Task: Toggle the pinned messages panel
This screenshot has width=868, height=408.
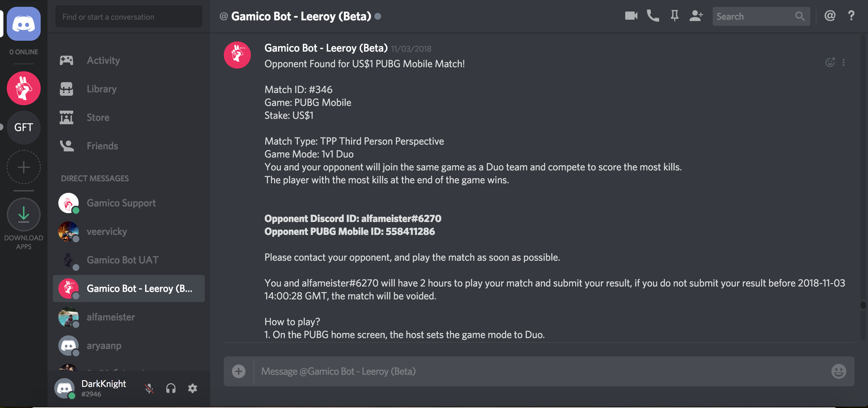Action: (x=674, y=16)
